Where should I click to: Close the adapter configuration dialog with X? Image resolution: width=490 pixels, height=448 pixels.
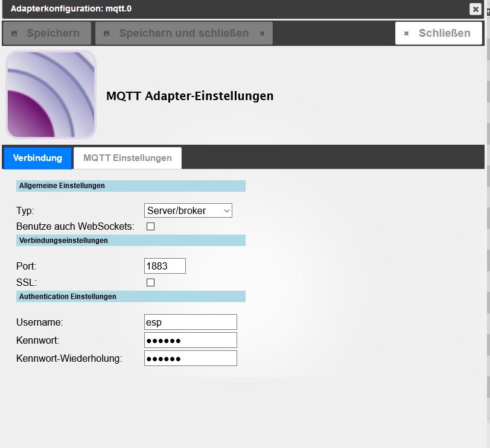(476, 9)
